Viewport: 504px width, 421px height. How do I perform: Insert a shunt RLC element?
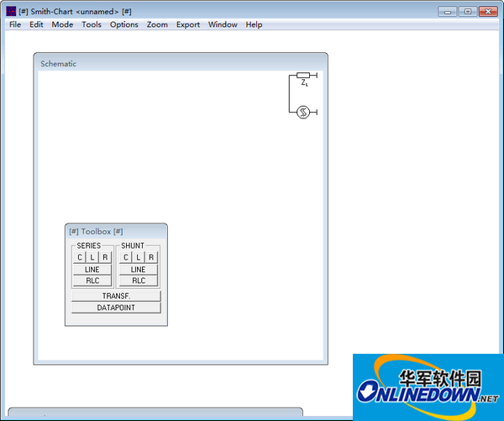pos(139,281)
